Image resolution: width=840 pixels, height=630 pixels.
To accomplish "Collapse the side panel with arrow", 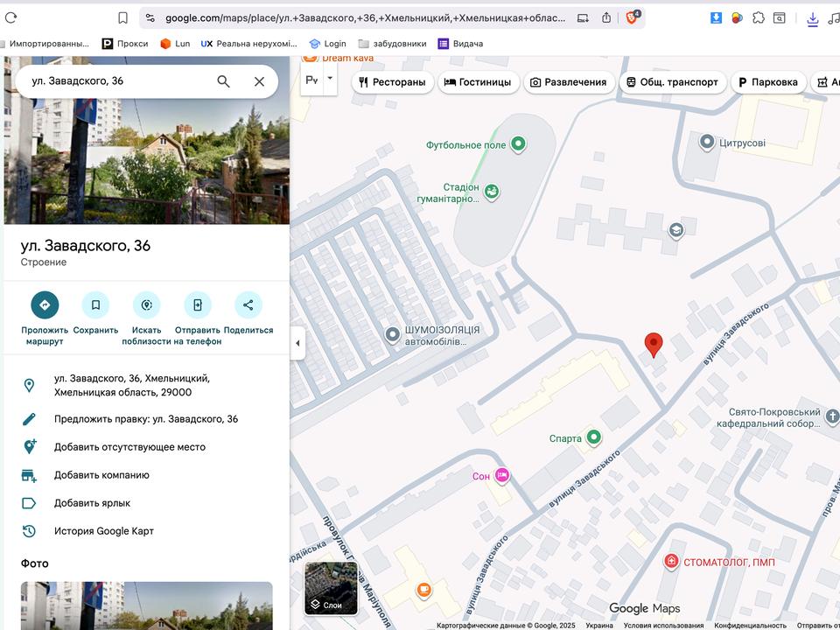I will [x=297, y=343].
